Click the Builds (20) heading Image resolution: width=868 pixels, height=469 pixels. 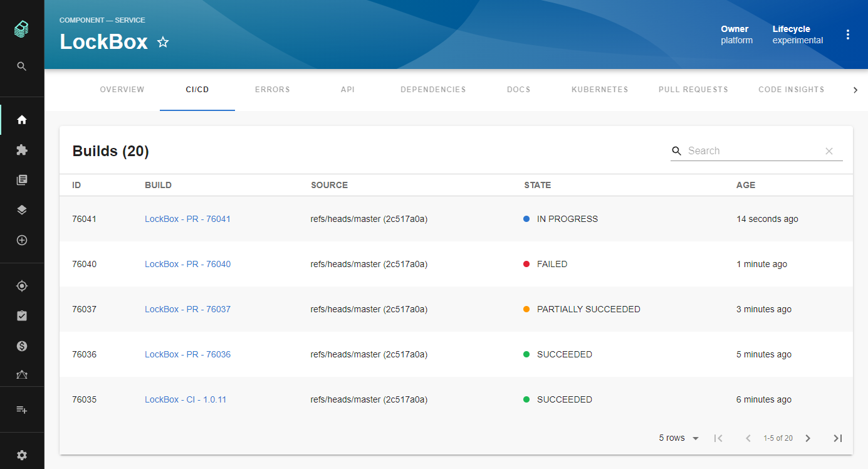[111, 151]
